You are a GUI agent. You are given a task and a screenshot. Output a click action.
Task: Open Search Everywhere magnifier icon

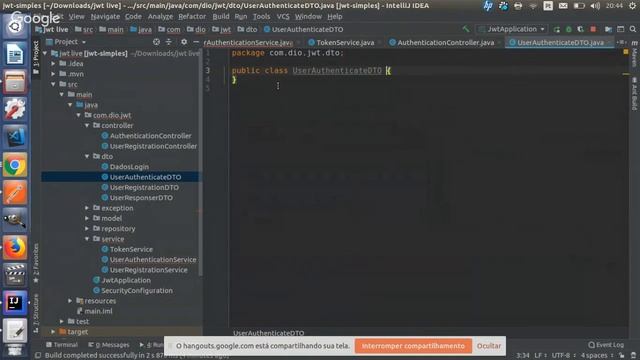point(633,29)
